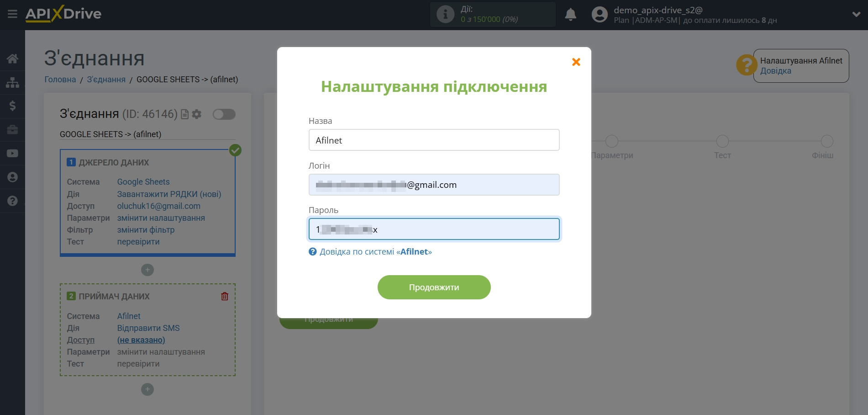Delete data receiver with trash icon
The image size is (868, 415).
click(x=225, y=296)
